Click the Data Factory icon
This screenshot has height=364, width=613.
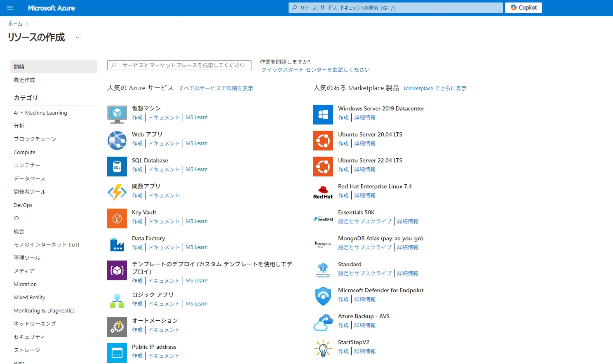tap(117, 244)
